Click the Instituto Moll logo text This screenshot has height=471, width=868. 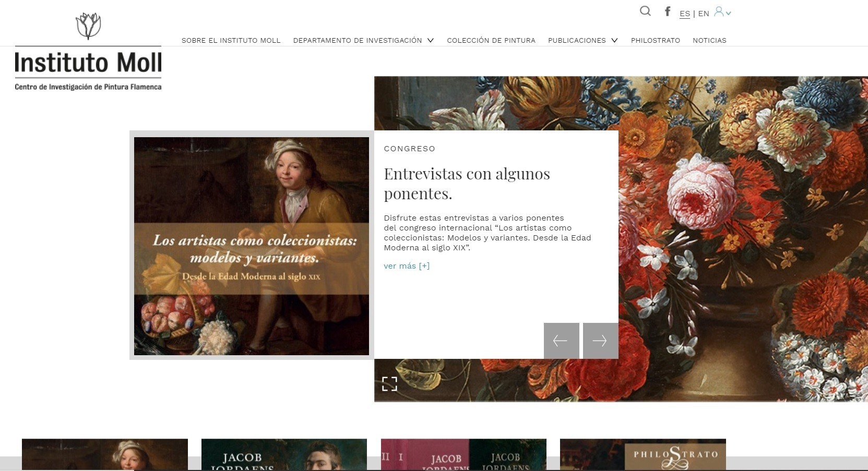point(88,63)
